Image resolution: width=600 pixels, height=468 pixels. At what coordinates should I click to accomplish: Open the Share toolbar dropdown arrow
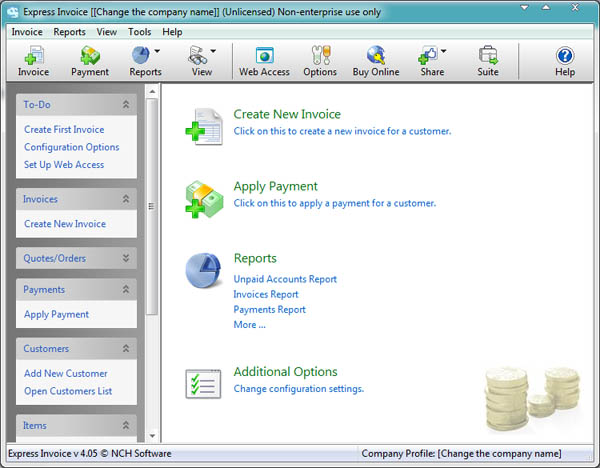[443, 52]
